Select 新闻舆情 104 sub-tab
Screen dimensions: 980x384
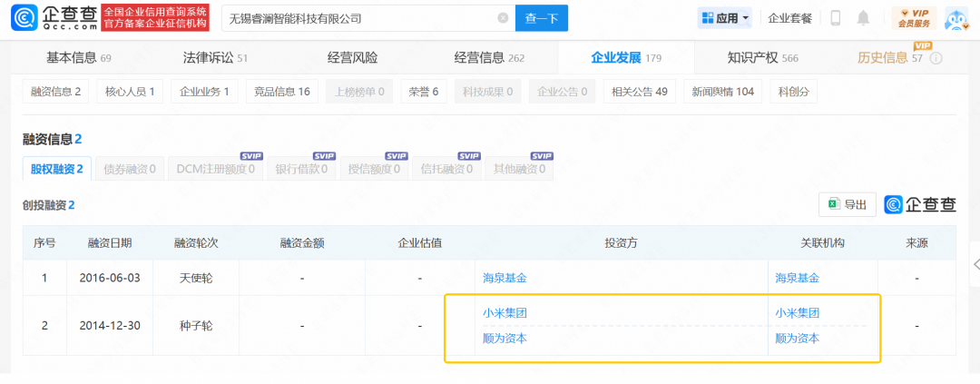click(x=722, y=92)
